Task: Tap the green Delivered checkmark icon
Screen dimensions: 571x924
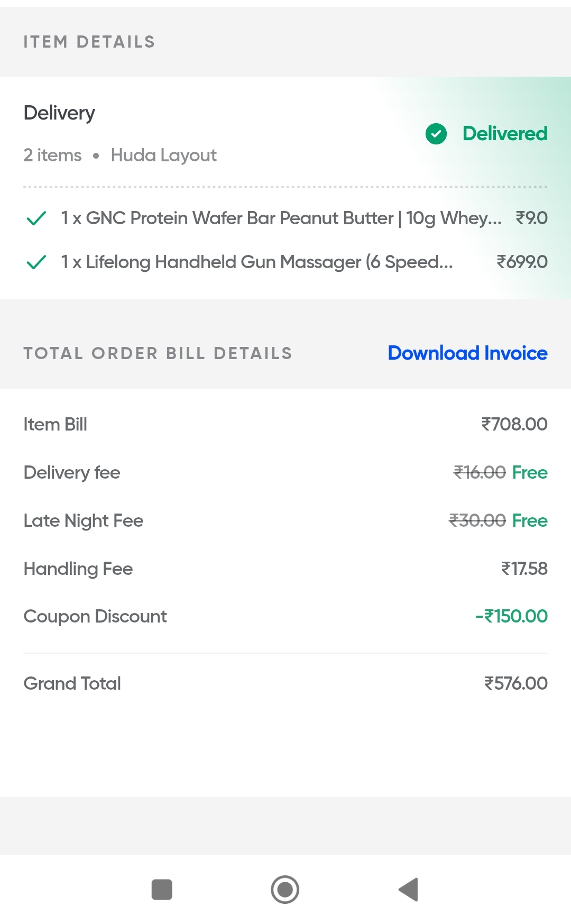Action: tap(436, 134)
